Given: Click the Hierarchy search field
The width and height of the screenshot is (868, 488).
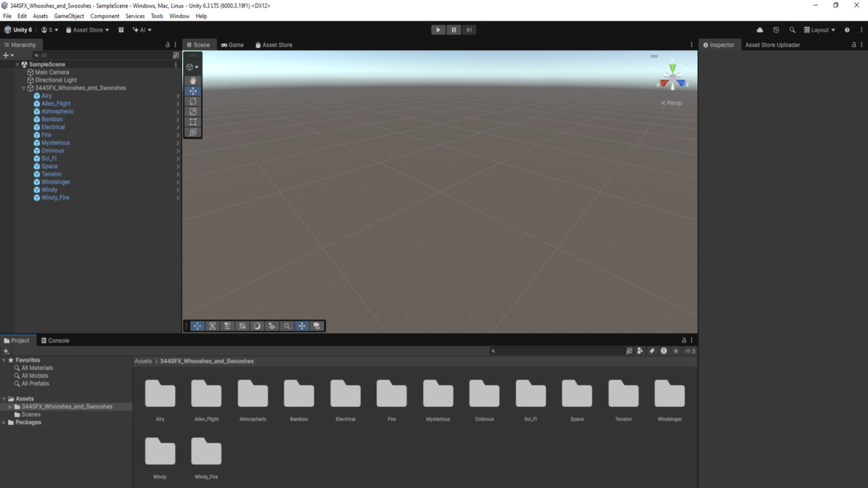Looking at the screenshot, I should click(x=101, y=55).
